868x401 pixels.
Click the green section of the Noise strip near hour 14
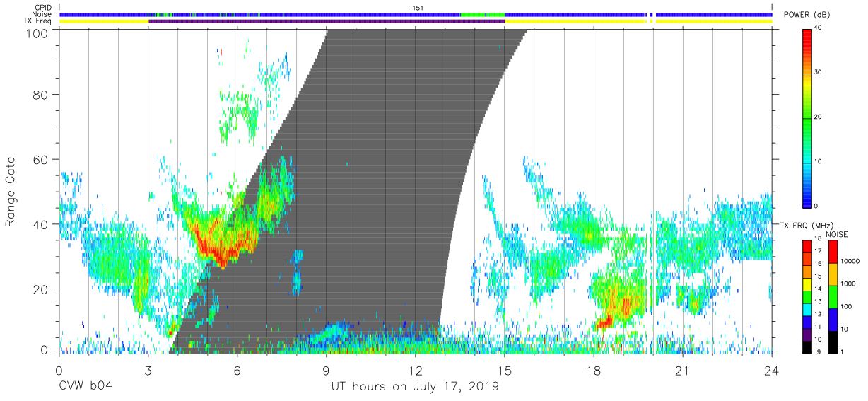click(482, 14)
